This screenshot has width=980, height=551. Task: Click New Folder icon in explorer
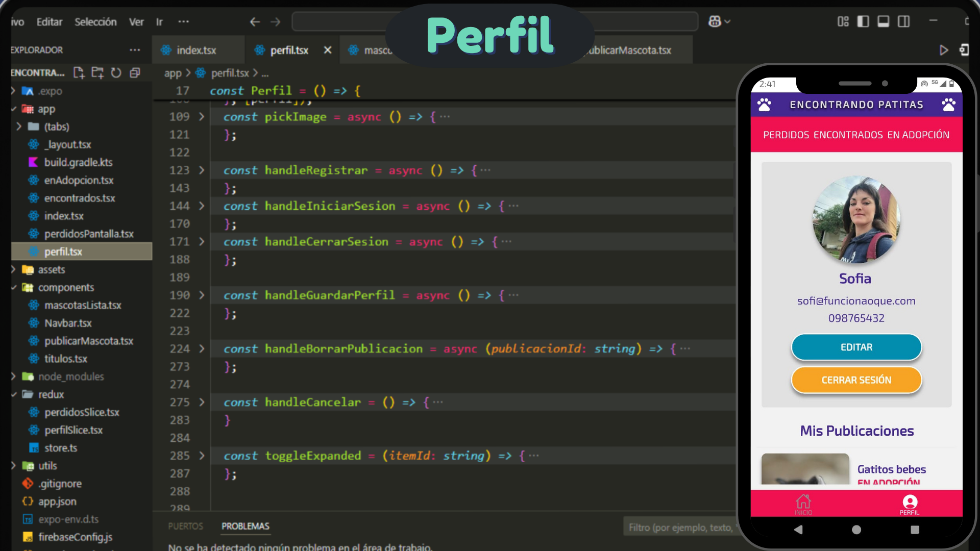[97, 72]
